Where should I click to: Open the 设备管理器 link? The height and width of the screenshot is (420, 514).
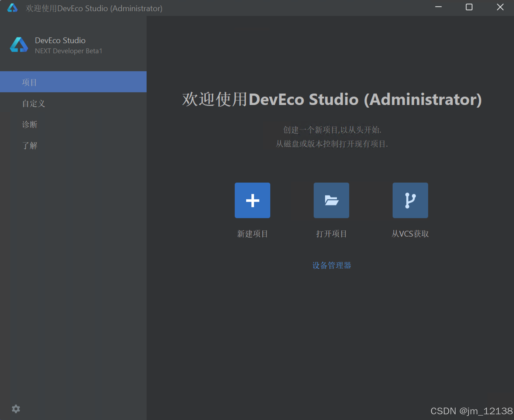(x=332, y=265)
